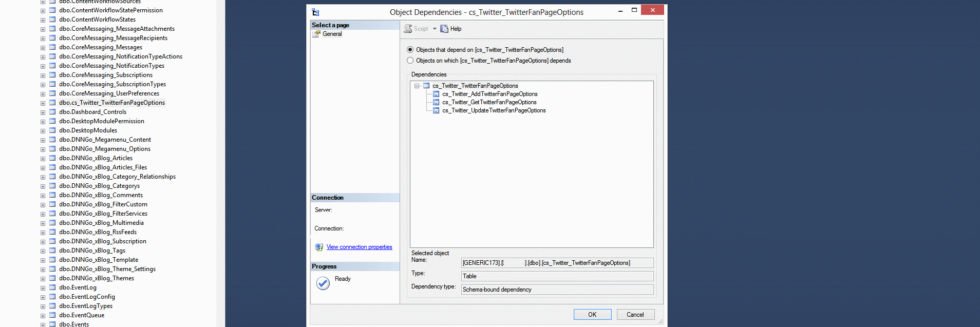This screenshot has width=980, height=327.
Task: Collapse the cs_Twitter_TwitterFanPageOptions dependency root node
Action: click(x=417, y=86)
